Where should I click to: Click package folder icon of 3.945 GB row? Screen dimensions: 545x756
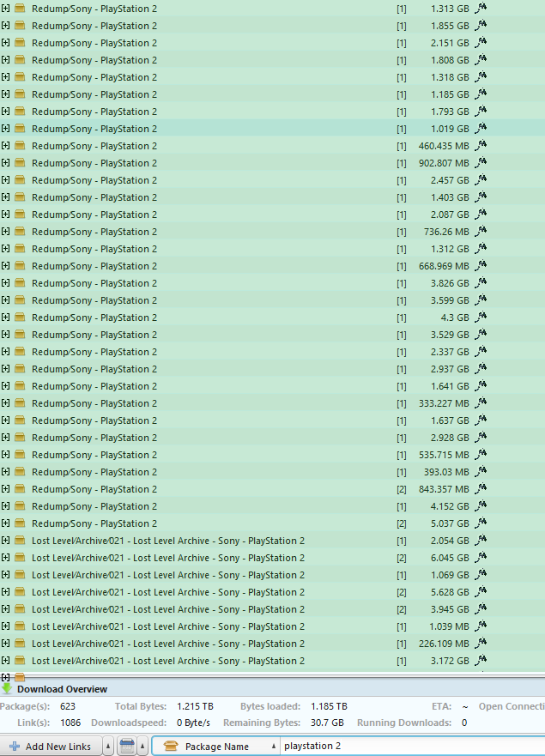coord(20,609)
